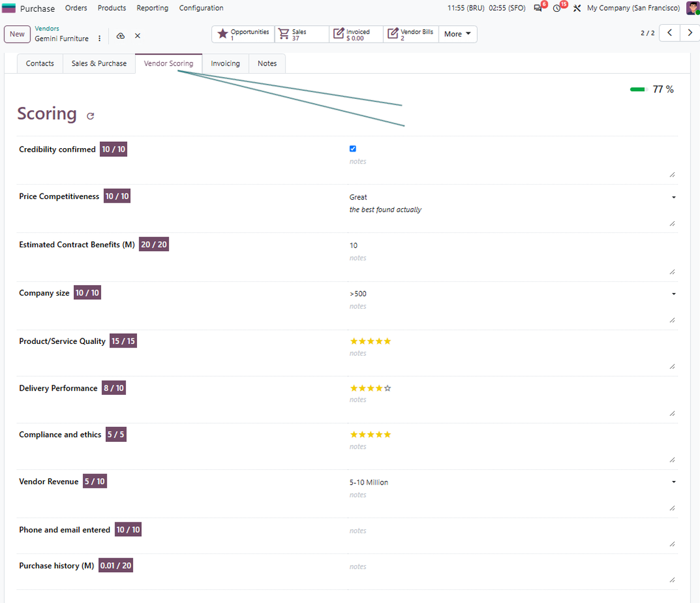This screenshot has height=603, width=700.
Task: Click the New button
Action: point(17,34)
